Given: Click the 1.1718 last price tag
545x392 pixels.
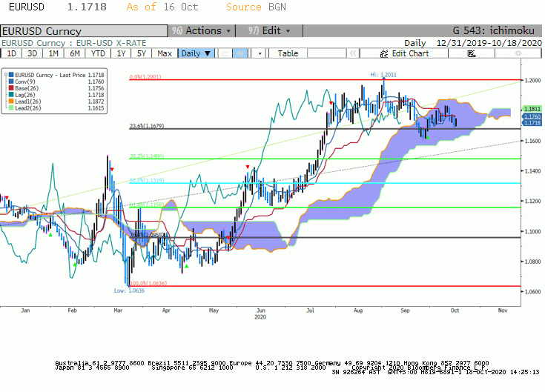Looking at the screenshot, I should (x=532, y=122).
